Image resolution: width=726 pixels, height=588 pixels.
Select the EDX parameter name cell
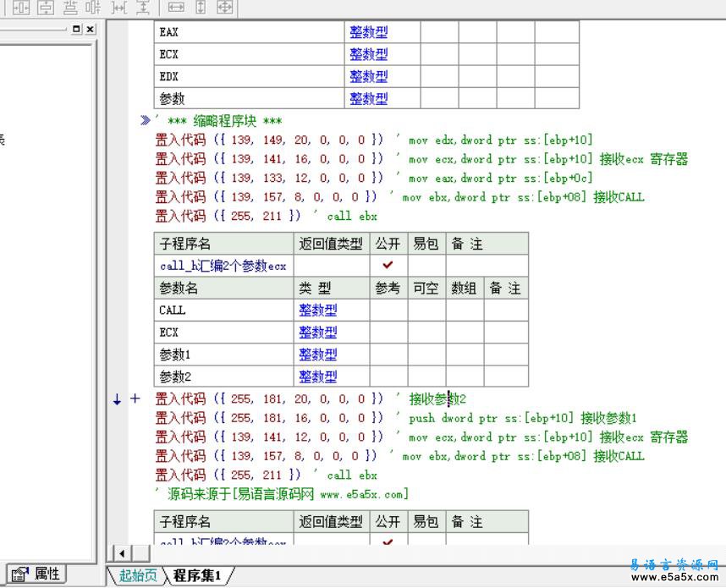pos(249,76)
